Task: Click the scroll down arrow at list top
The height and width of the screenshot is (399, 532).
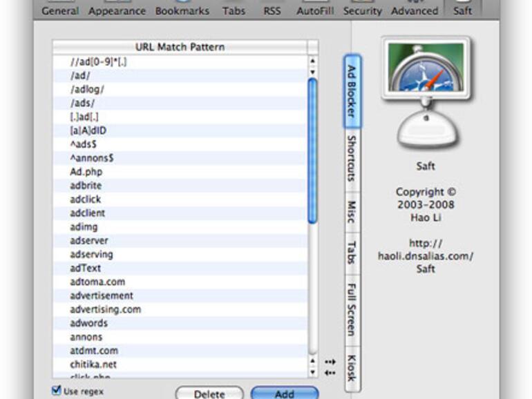Action: [312, 72]
